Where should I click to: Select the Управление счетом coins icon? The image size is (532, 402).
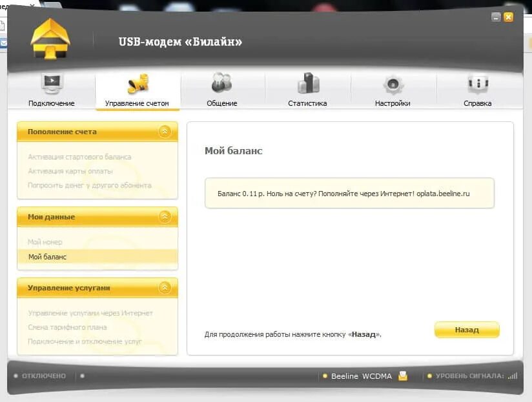coord(138,83)
